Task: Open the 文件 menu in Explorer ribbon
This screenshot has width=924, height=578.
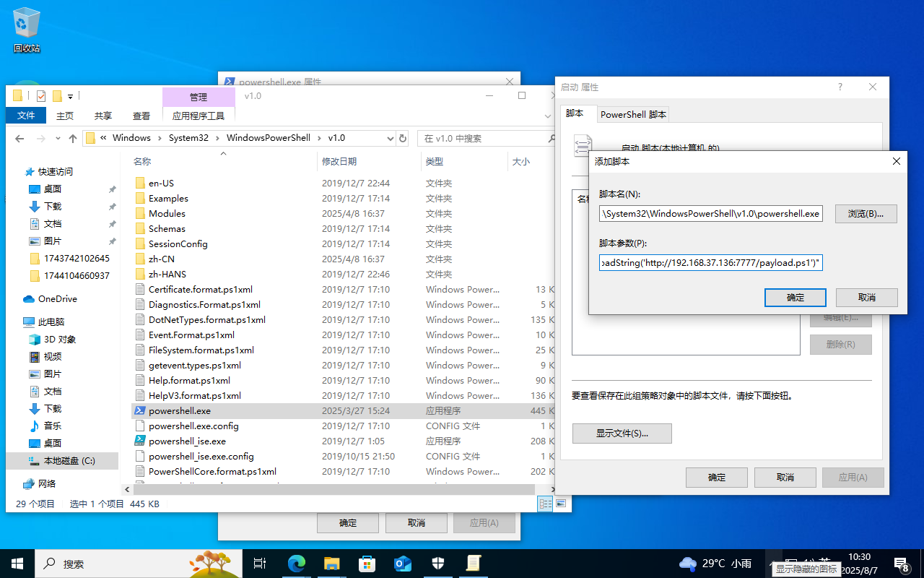Action: click(x=26, y=116)
